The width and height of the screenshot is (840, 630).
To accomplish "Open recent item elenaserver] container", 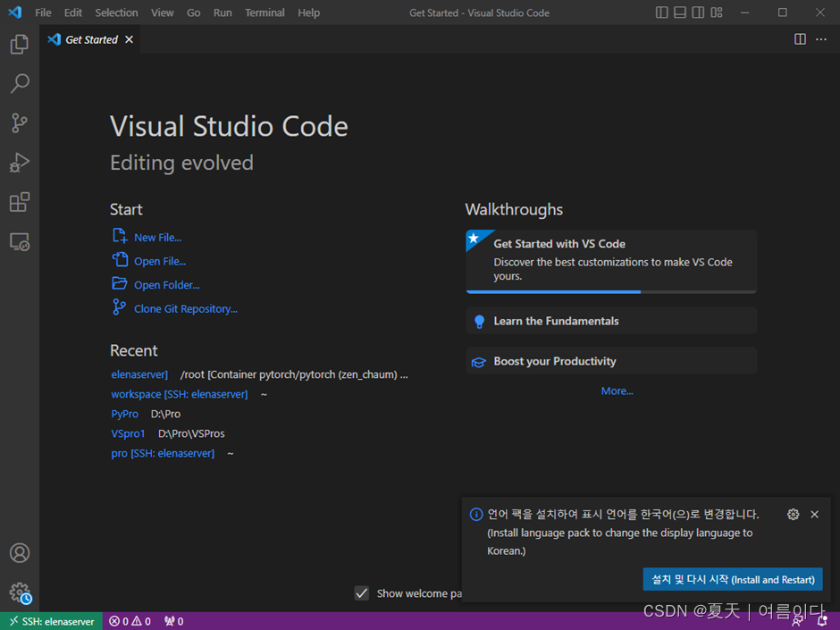I will coord(139,374).
